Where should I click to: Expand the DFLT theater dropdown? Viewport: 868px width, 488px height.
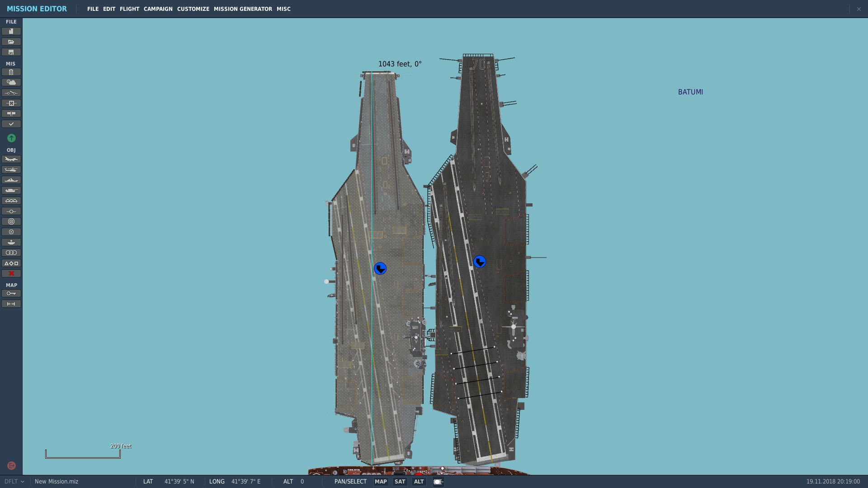click(14, 482)
